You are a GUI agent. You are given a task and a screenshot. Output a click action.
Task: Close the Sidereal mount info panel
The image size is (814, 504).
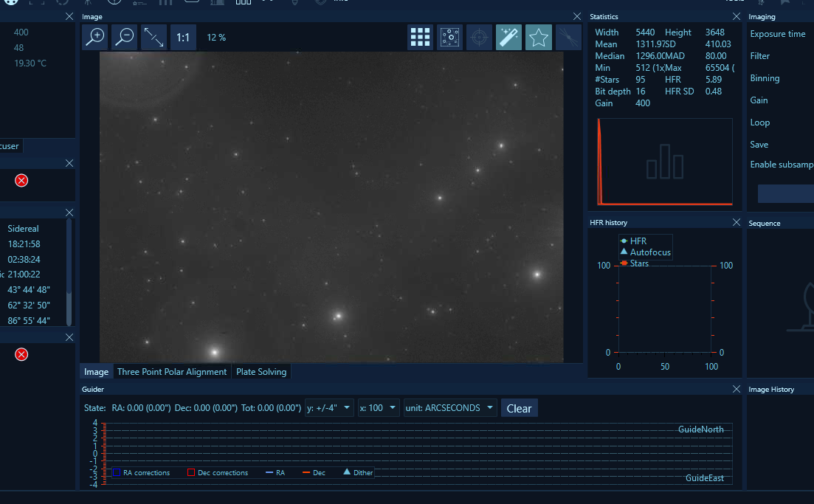coord(69,213)
